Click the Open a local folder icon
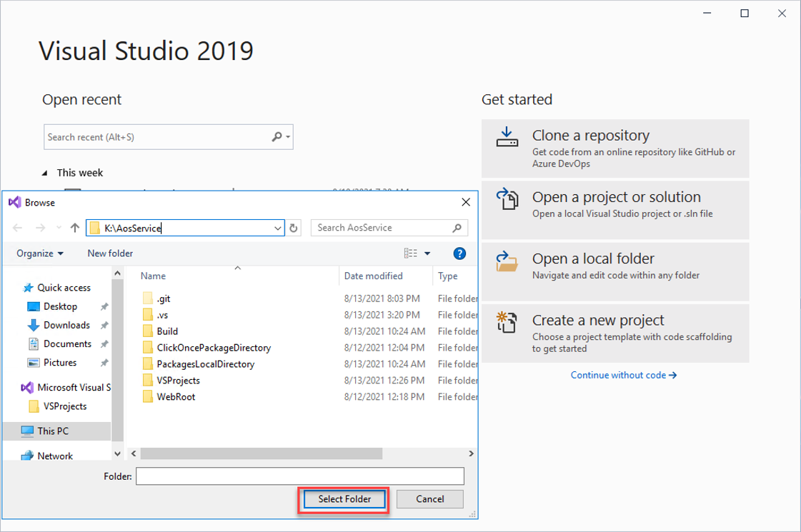 click(x=507, y=261)
